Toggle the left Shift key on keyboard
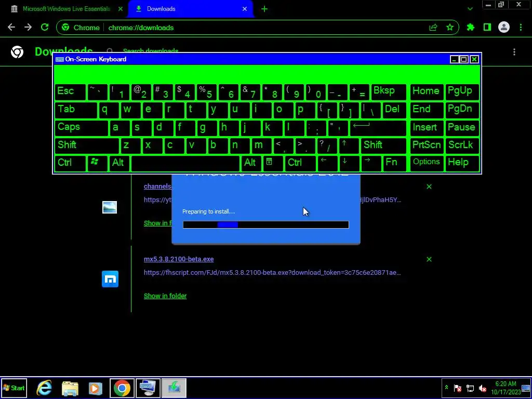Viewport: 532px width, 399px height. pyautogui.click(x=87, y=146)
